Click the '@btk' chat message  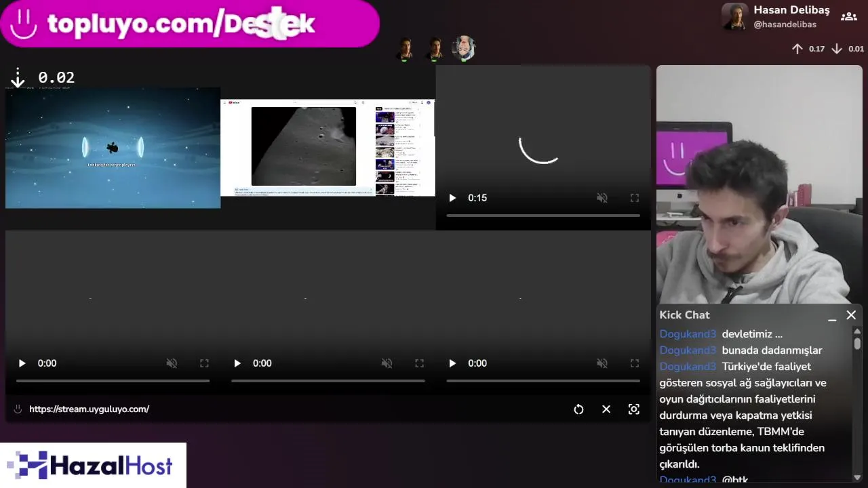coord(735,480)
